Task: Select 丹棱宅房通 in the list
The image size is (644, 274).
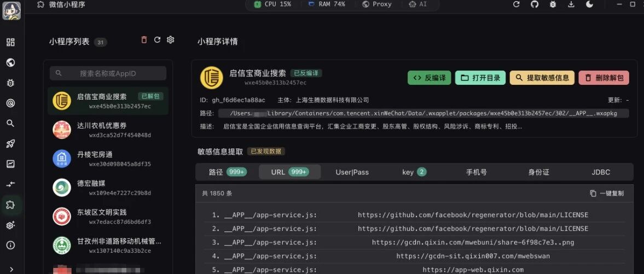Action: point(108,159)
